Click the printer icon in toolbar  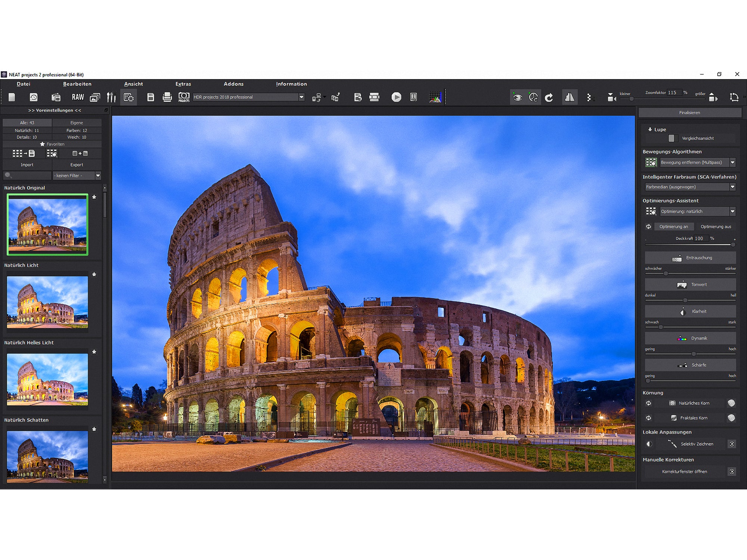click(x=167, y=97)
